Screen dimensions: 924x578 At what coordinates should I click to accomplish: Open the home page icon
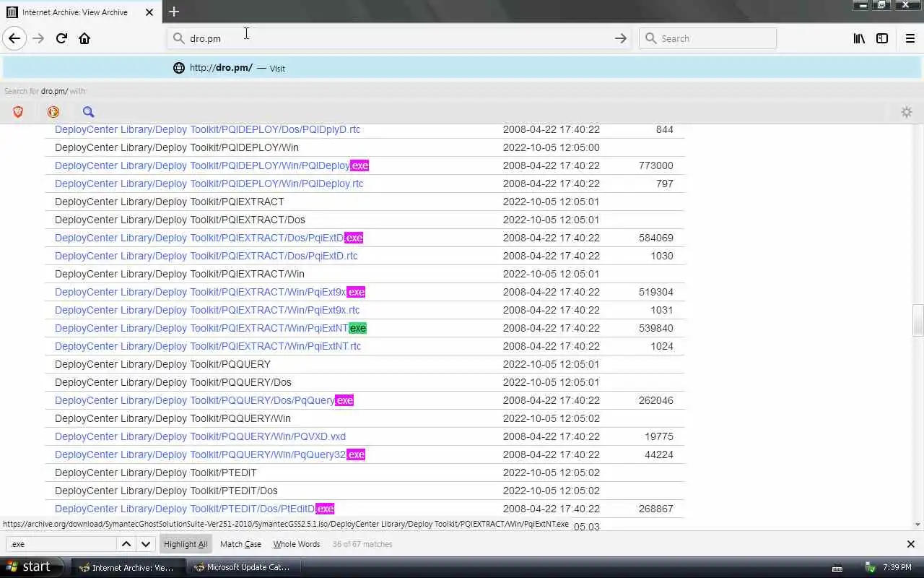(x=84, y=38)
